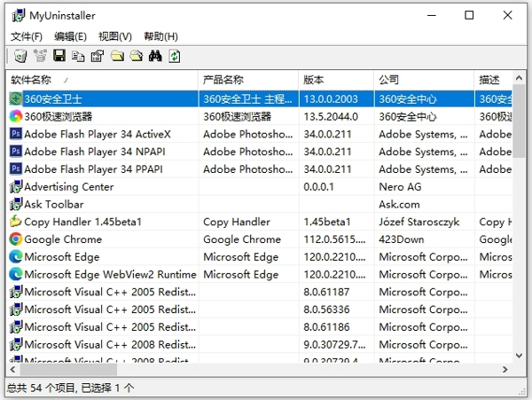532x400 pixels.
Task: Open properties using the toolbar icon
Action: click(x=98, y=57)
